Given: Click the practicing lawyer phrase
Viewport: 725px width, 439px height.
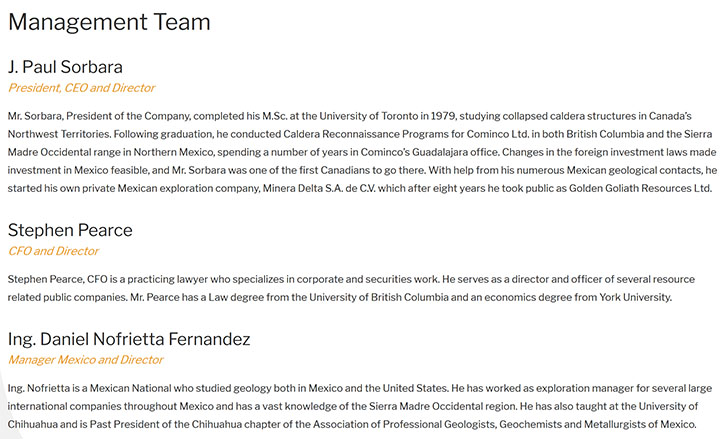Looking at the screenshot, I should (x=168, y=279).
